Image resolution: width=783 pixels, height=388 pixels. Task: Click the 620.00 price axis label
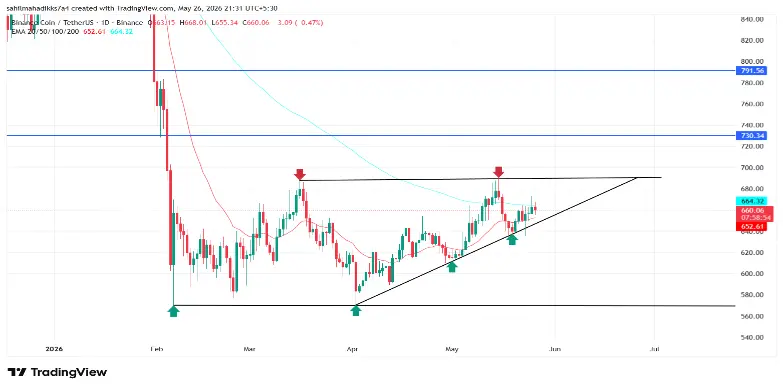753,252
